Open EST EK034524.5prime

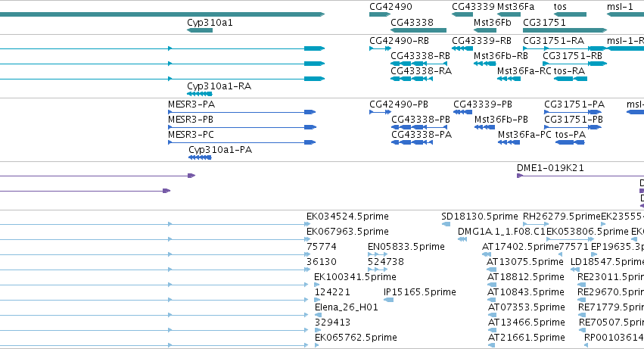click(347, 217)
